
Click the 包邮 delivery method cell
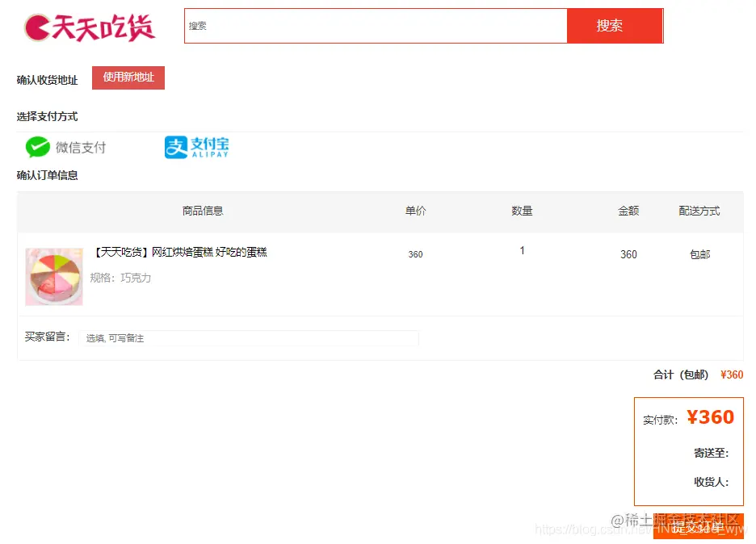[x=699, y=254]
